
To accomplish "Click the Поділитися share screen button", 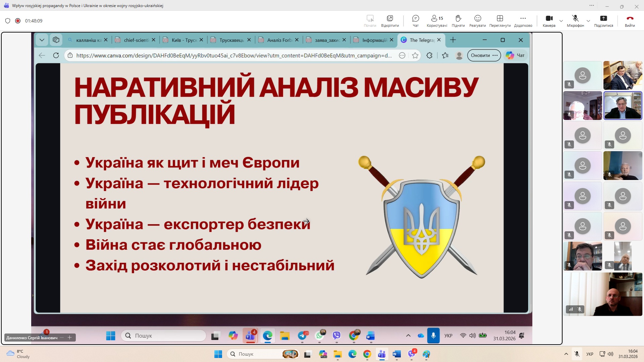I will point(603,21).
